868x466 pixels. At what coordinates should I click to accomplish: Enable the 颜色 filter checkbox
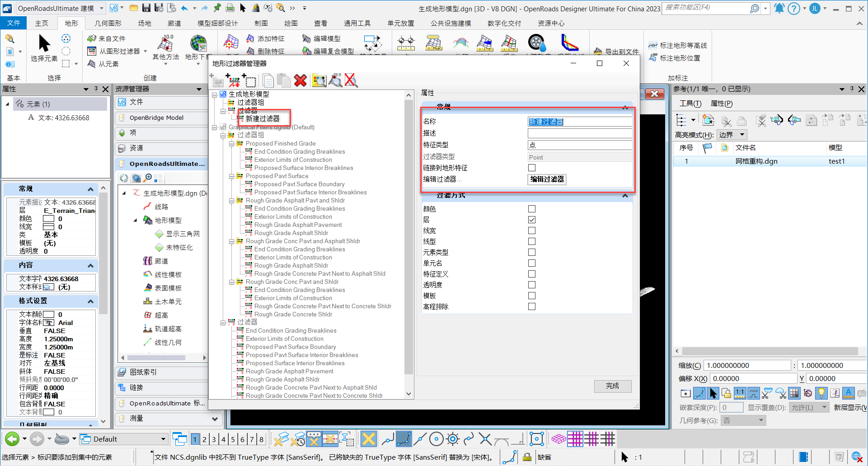pyautogui.click(x=532, y=209)
